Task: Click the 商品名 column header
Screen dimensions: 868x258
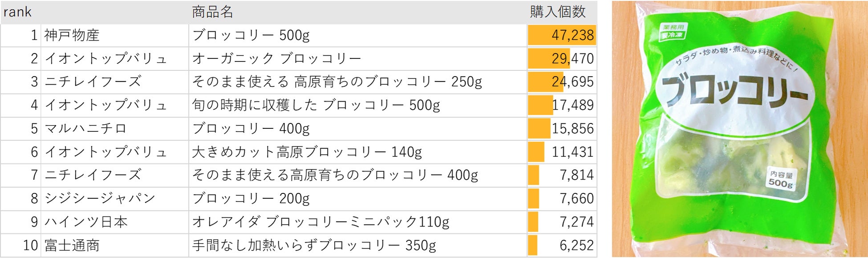Action: (212, 12)
